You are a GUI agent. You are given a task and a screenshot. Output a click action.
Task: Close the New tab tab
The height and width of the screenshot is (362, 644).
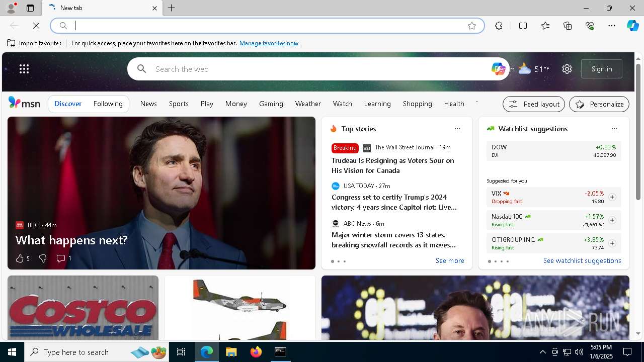click(154, 8)
